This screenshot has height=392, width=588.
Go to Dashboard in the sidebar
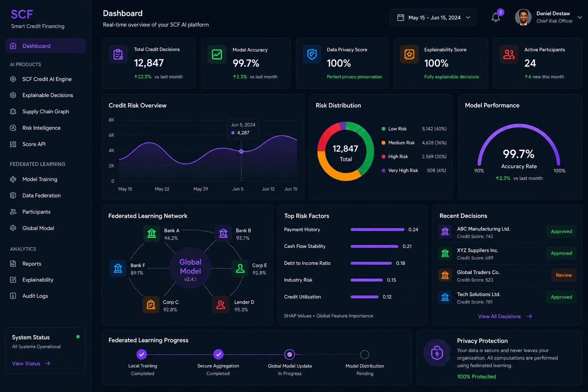[x=46, y=46]
